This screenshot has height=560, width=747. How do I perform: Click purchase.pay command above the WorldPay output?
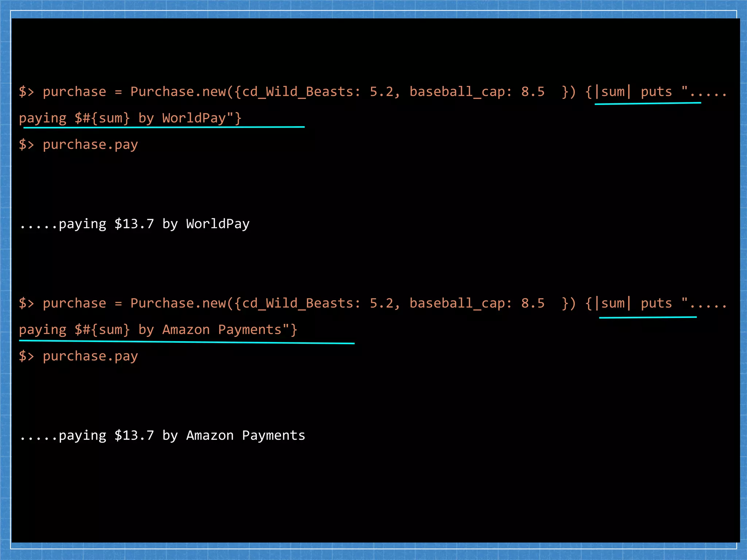click(90, 145)
